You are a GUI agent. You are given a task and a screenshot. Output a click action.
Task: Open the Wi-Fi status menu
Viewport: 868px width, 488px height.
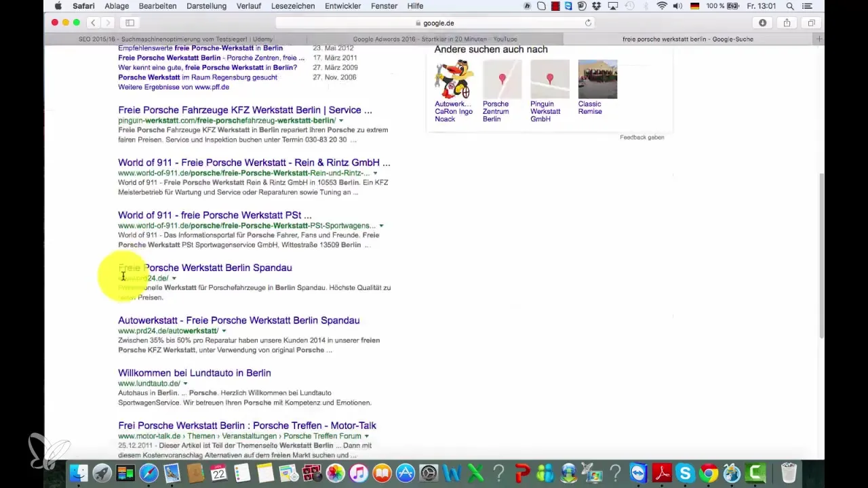pyautogui.click(x=663, y=6)
